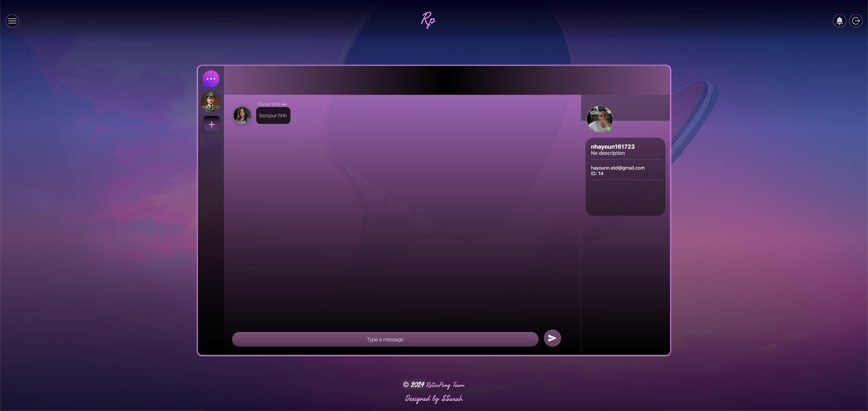Viewport: 868px width, 411px height.
Task: Open the officer avatar conversation
Action: point(211,102)
